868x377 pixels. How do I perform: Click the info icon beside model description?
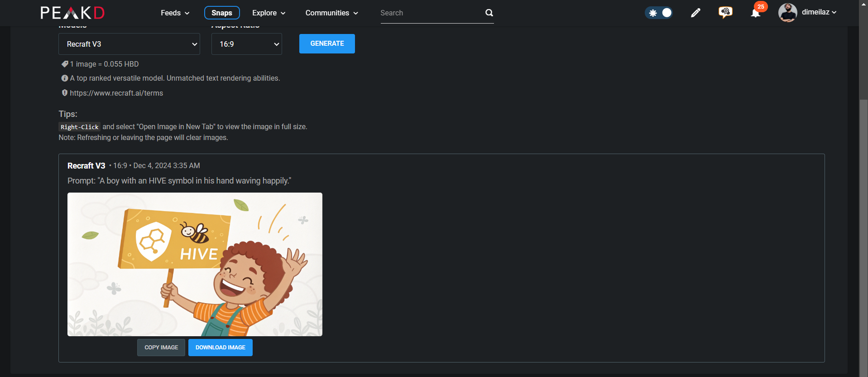click(x=65, y=78)
